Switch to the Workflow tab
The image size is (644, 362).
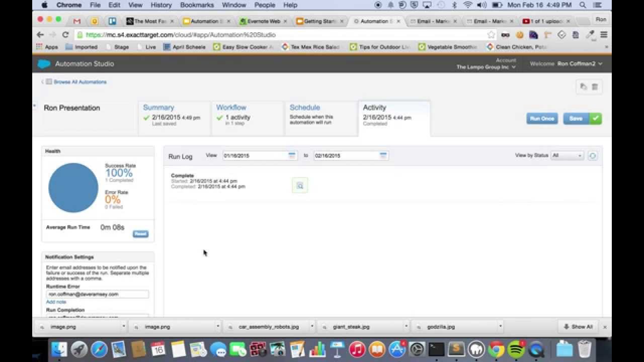tap(248, 118)
